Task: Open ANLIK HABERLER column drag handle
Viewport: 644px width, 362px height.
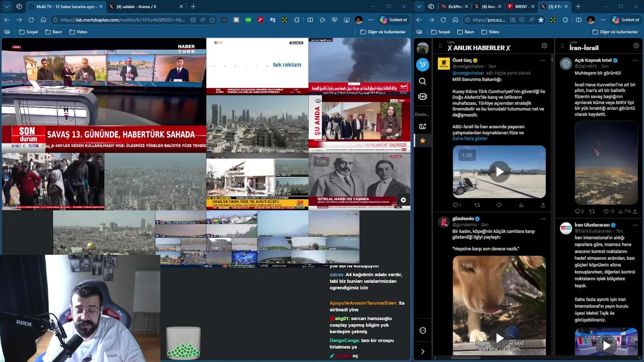Action: pyautogui.click(x=440, y=46)
